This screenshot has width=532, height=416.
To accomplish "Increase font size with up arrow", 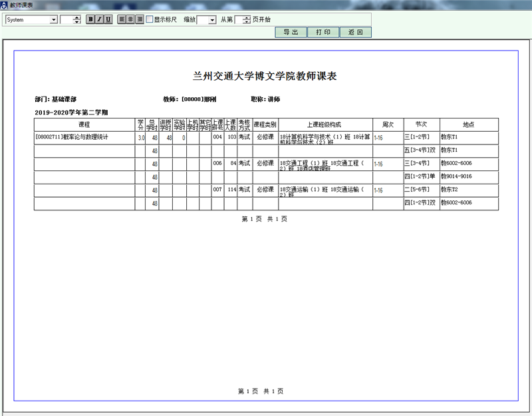I will [x=77, y=17].
